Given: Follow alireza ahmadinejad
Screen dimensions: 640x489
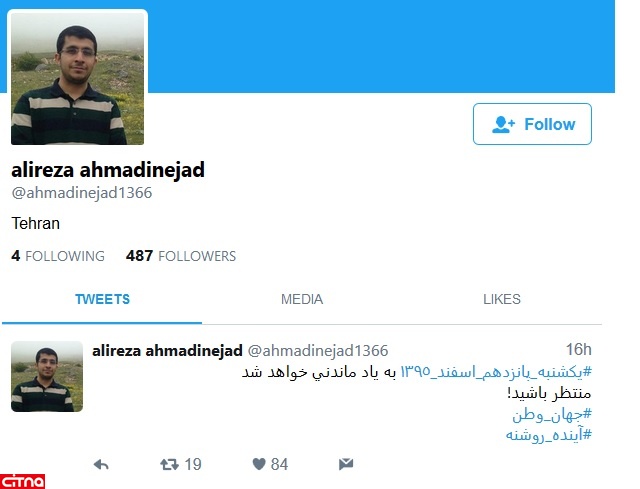Looking at the screenshot, I should click(x=532, y=124).
